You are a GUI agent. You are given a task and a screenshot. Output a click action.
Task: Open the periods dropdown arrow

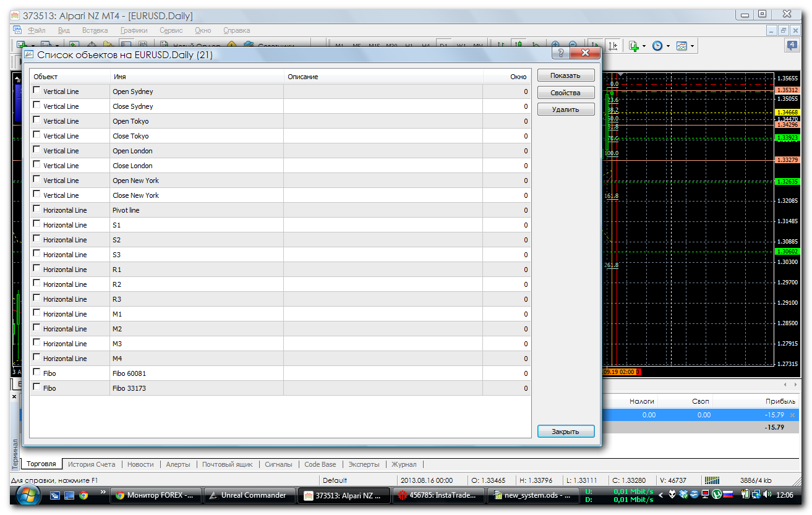pyautogui.click(x=668, y=46)
